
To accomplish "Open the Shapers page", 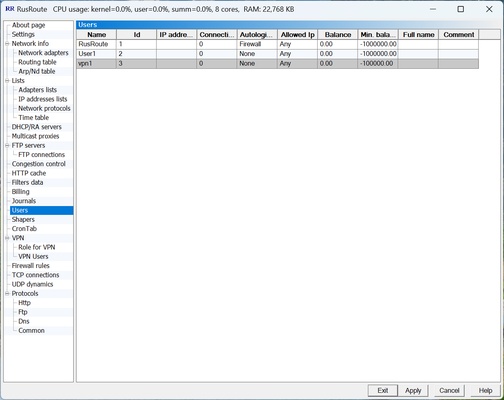I will coord(23,219).
